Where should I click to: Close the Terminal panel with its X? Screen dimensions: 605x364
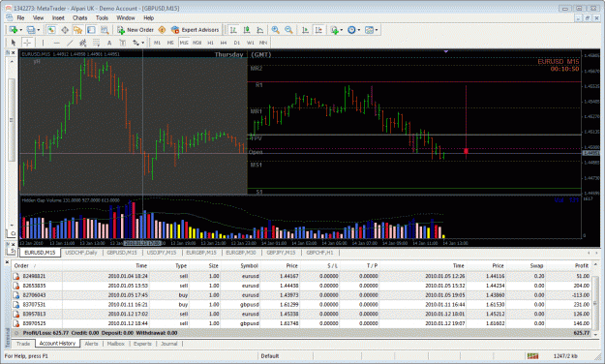pos(7,262)
